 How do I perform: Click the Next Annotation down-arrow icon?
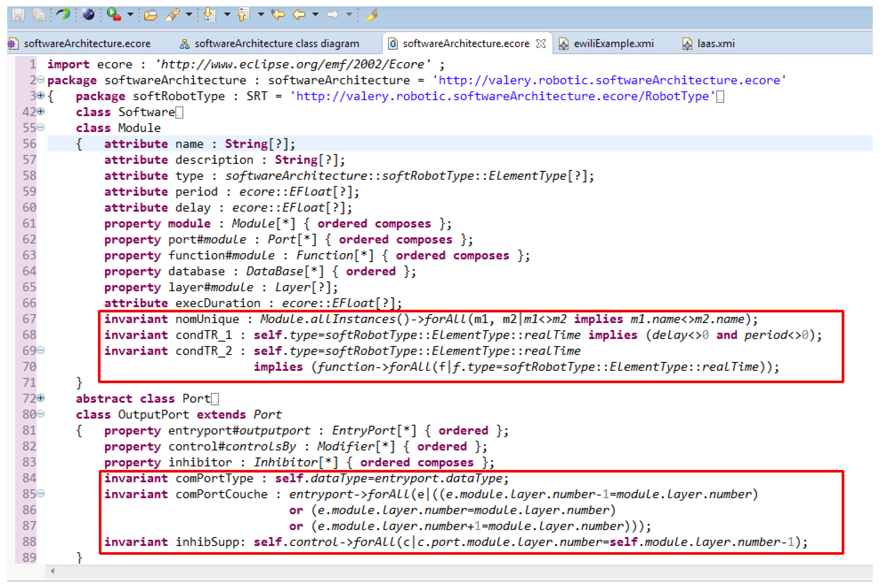210,15
